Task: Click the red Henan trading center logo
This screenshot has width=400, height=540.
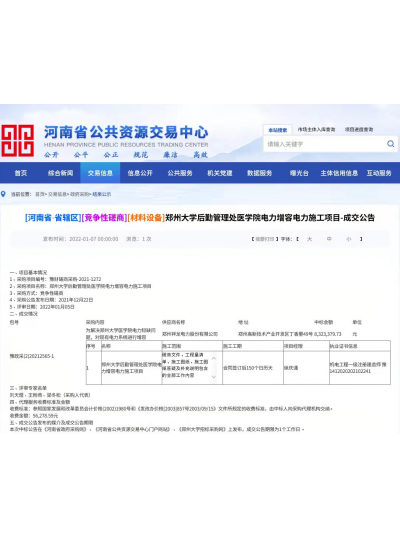Action: [x=17, y=141]
